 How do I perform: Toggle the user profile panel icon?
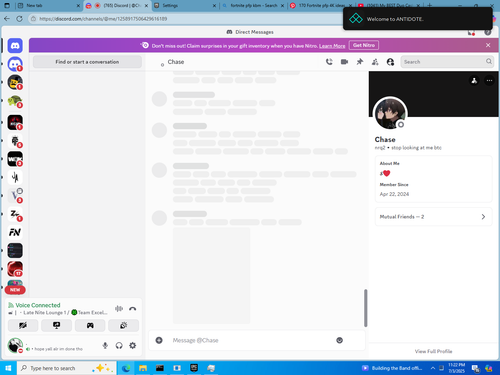point(390,62)
